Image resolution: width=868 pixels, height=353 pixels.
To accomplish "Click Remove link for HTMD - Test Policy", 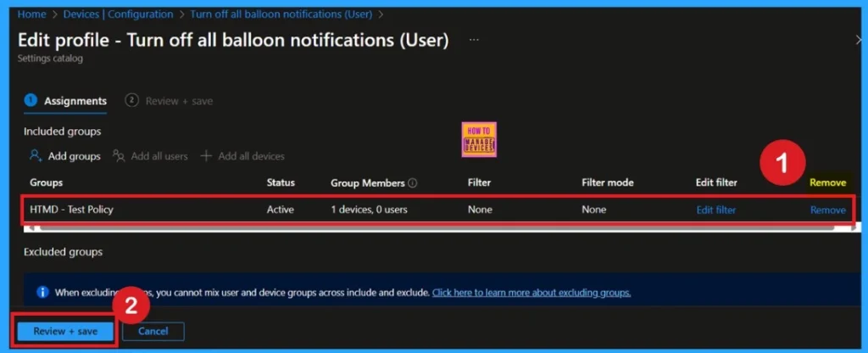I will pyautogui.click(x=828, y=210).
